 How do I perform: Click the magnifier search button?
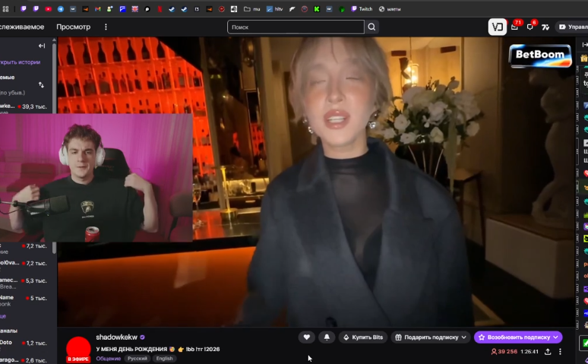point(371,27)
